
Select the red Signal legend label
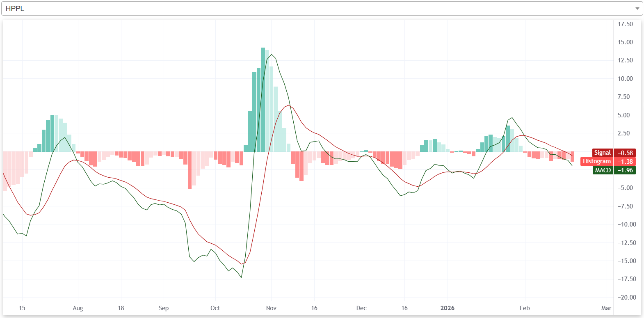pyautogui.click(x=602, y=153)
